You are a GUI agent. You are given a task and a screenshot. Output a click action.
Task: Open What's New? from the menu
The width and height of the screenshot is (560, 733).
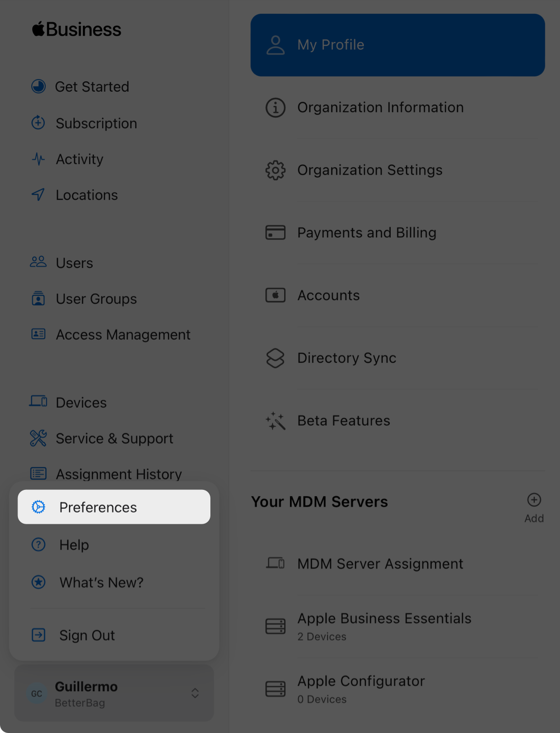(101, 583)
